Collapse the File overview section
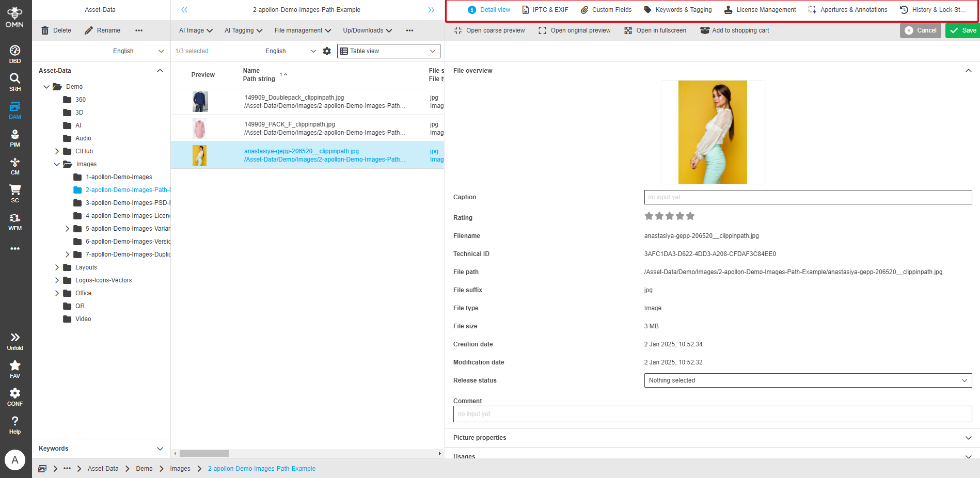980x478 pixels. [968, 71]
